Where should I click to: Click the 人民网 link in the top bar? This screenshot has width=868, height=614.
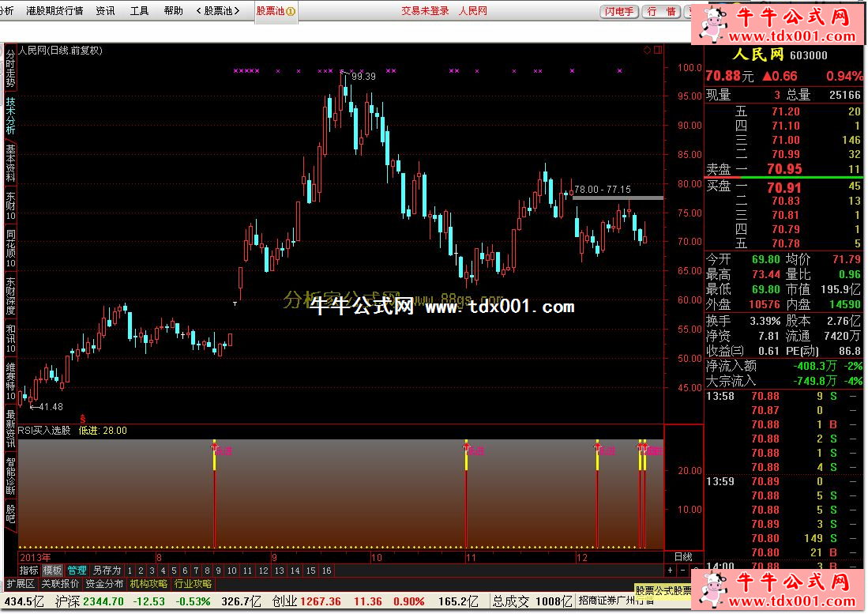473,10
